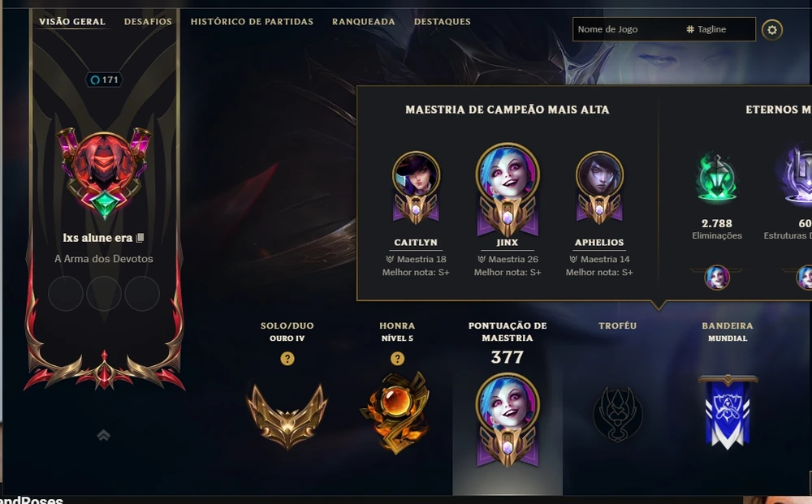Select the Honra level 5 emblem
Image resolution: width=812 pixels, height=504 pixels.
397,412
